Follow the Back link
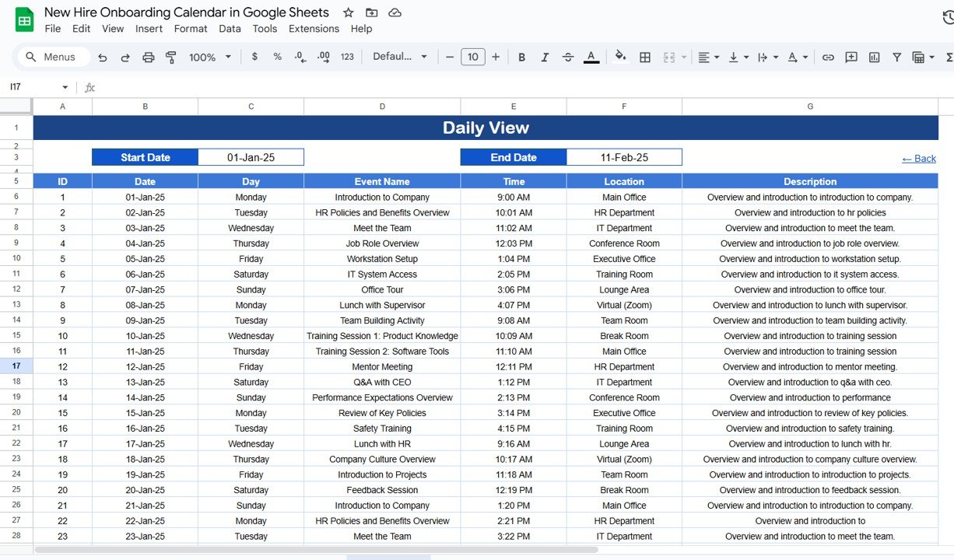Viewport: 954px width, 560px height. click(x=919, y=159)
